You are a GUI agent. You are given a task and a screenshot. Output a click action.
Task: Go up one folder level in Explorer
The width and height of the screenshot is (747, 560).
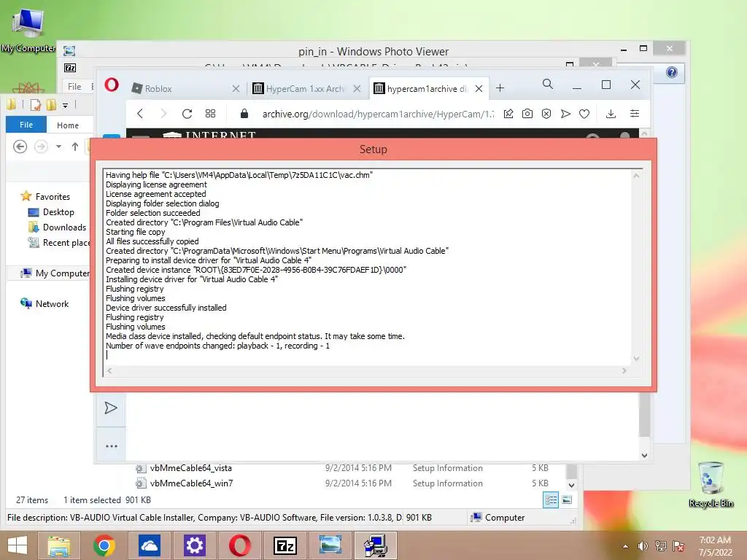click(x=75, y=147)
